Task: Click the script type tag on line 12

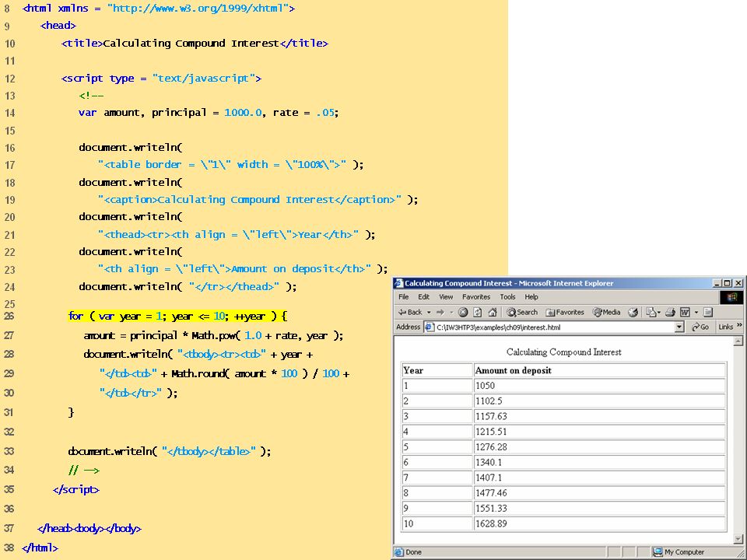Action: 162,78
